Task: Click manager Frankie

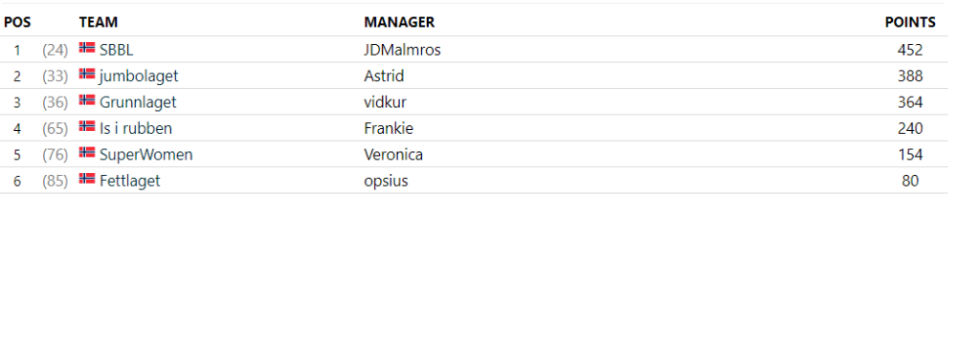Action: coord(389,128)
